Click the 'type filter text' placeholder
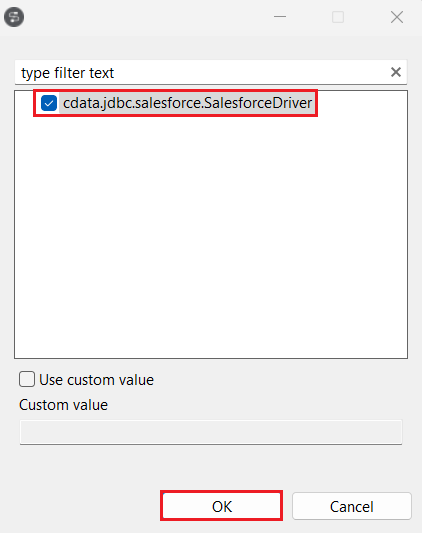Viewport: 422px width, 533px height. 67,73
